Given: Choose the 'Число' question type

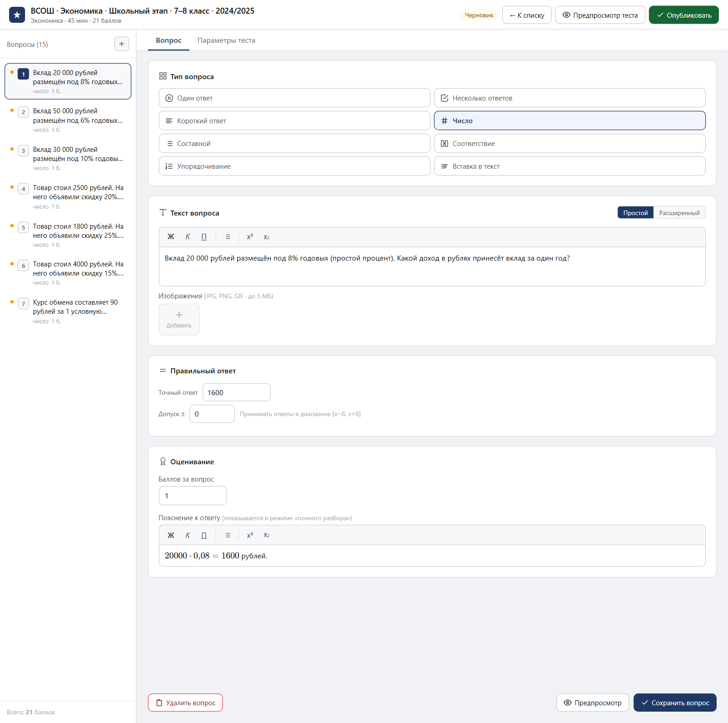Looking at the screenshot, I should [570, 120].
